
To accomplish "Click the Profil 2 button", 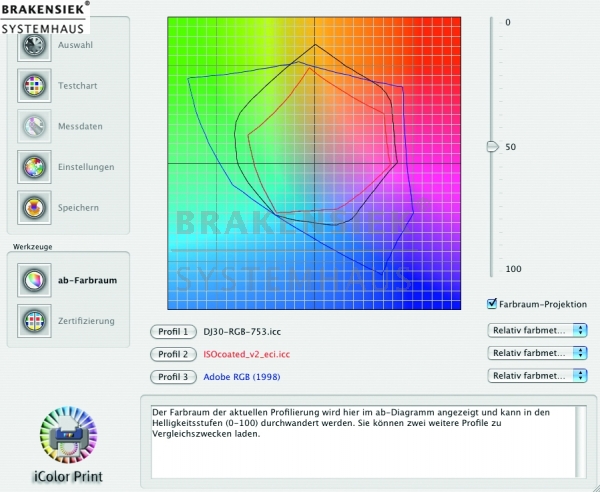I will coord(173,354).
